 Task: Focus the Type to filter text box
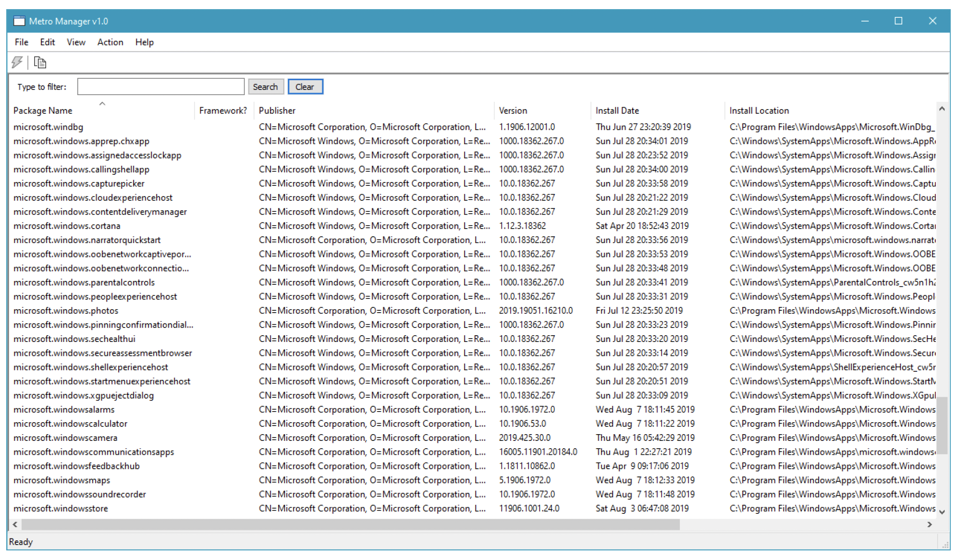pyautogui.click(x=160, y=87)
